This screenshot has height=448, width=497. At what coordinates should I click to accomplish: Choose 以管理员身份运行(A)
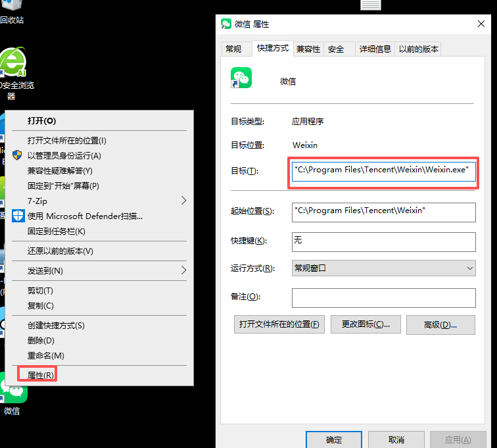tap(99, 156)
